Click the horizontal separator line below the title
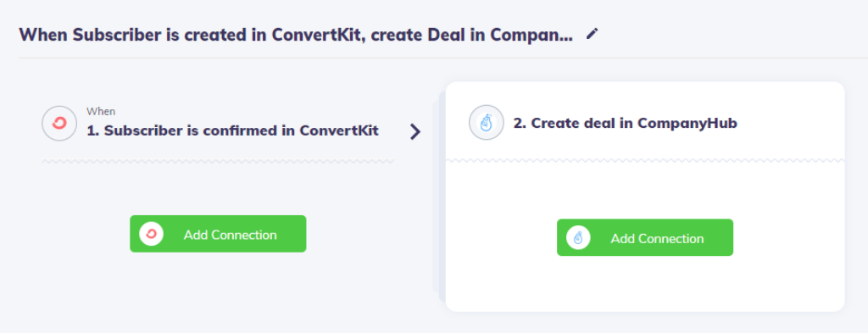868x333 pixels. coord(442,58)
